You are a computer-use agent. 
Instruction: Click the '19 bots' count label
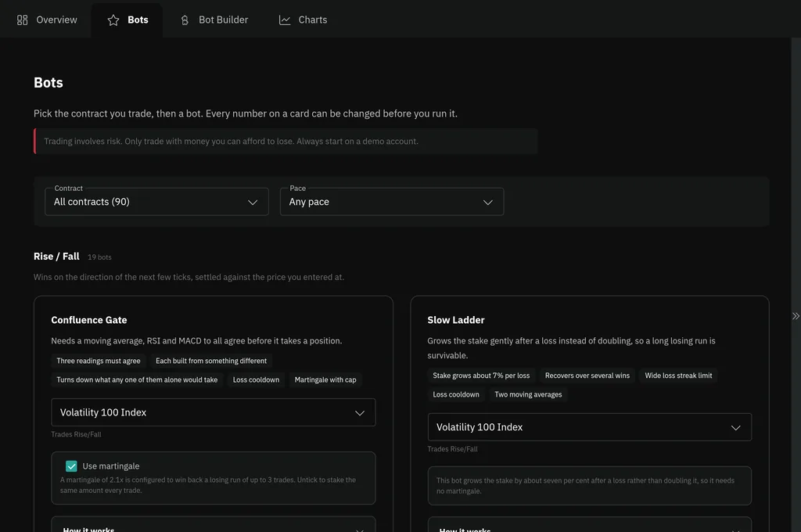click(x=99, y=257)
